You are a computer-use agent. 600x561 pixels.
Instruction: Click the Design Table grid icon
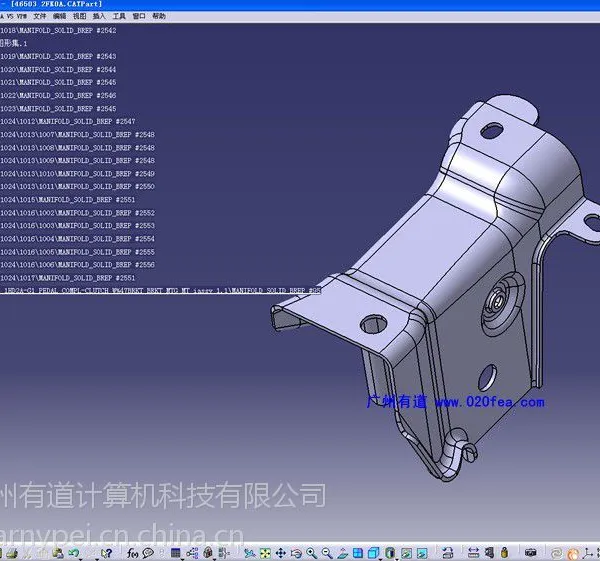176,553
